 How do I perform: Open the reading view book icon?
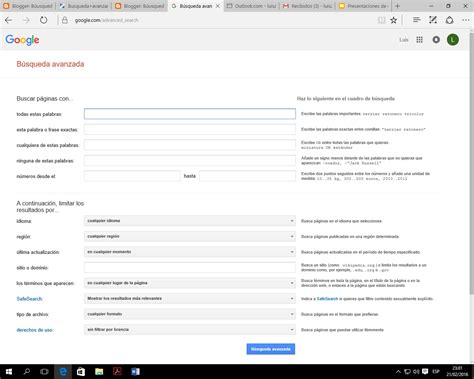click(381, 20)
